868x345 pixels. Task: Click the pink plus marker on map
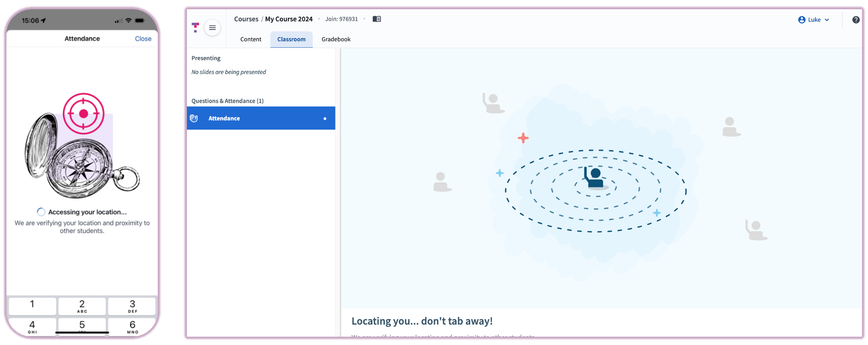(x=523, y=138)
